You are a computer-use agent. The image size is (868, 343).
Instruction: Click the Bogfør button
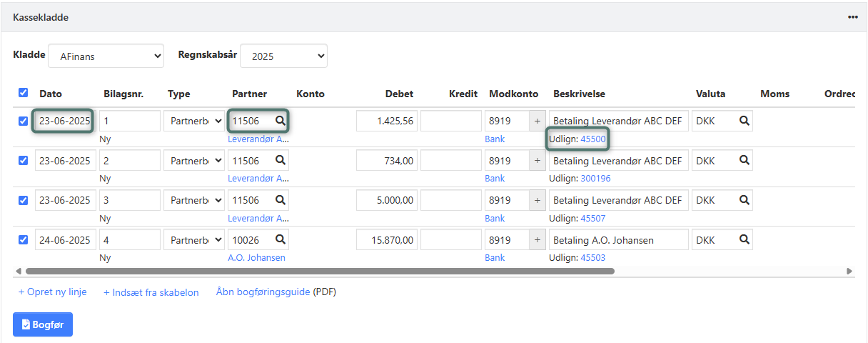coord(43,324)
